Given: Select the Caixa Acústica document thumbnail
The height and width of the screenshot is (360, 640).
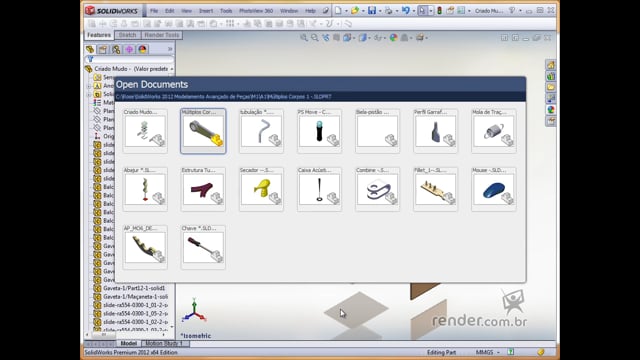Looking at the screenshot, I should (319, 189).
